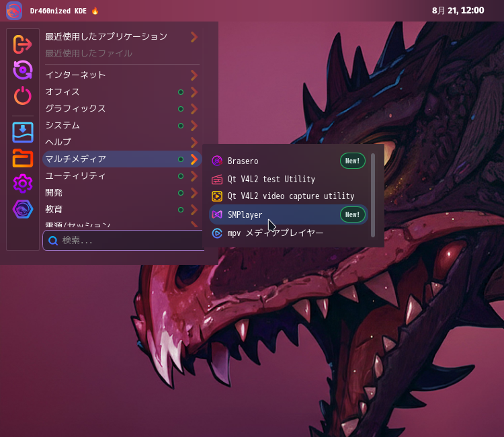Viewport: 504px width, 437px height.
Task: Click the Qt V4L2 test Utility icon
Action: [x=217, y=179]
